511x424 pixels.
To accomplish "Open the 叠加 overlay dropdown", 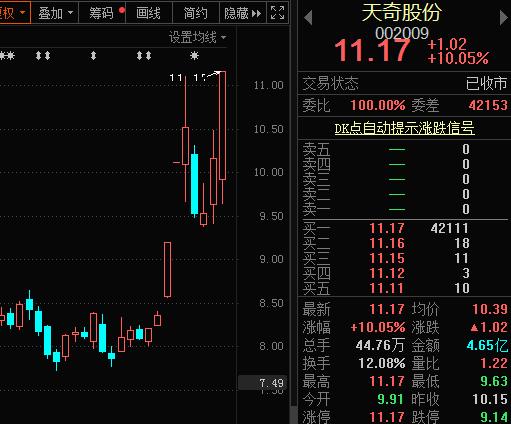I will point(55,13).
